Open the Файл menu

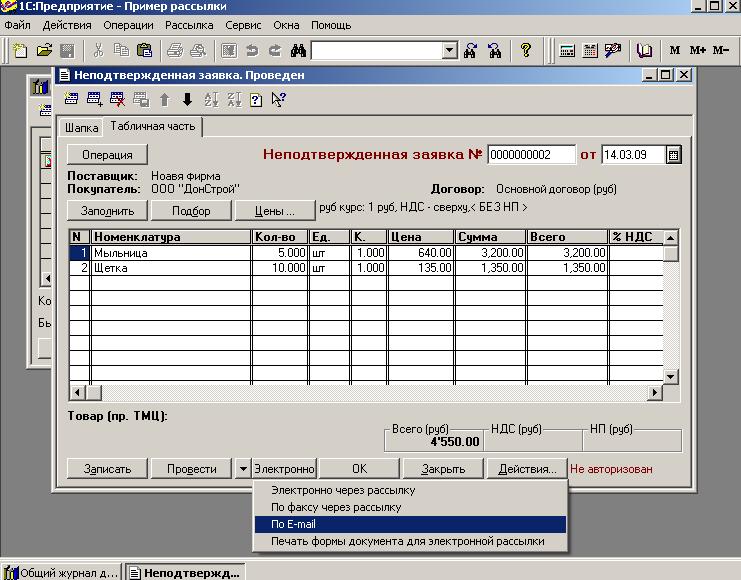pos(18,25)
